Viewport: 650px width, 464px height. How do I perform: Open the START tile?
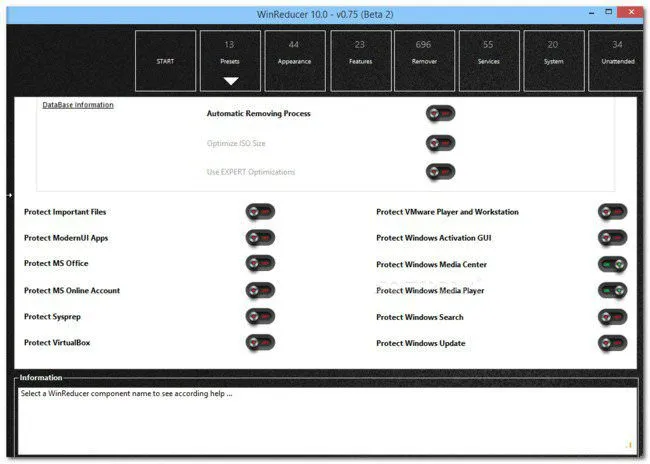[x=166, y=60]
